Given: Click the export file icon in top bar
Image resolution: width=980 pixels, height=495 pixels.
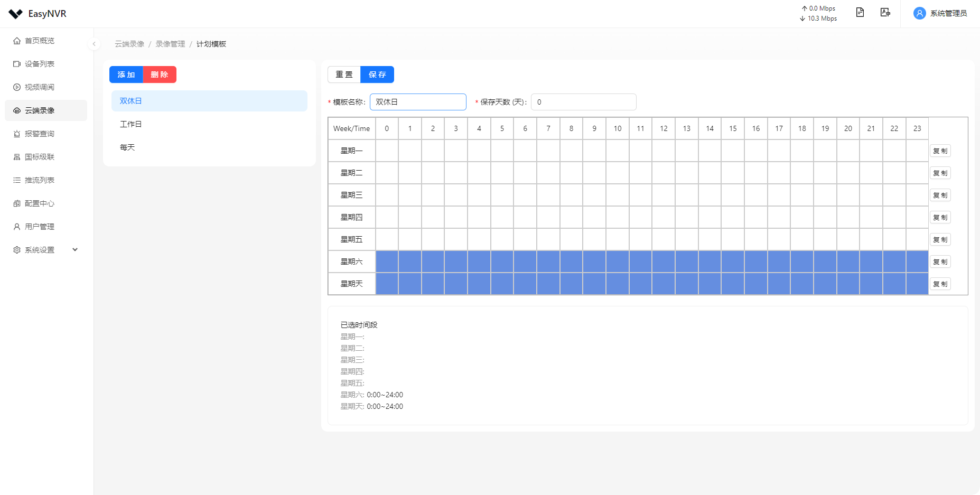Looking at the screenshot, I should click(x=885, y=12).
